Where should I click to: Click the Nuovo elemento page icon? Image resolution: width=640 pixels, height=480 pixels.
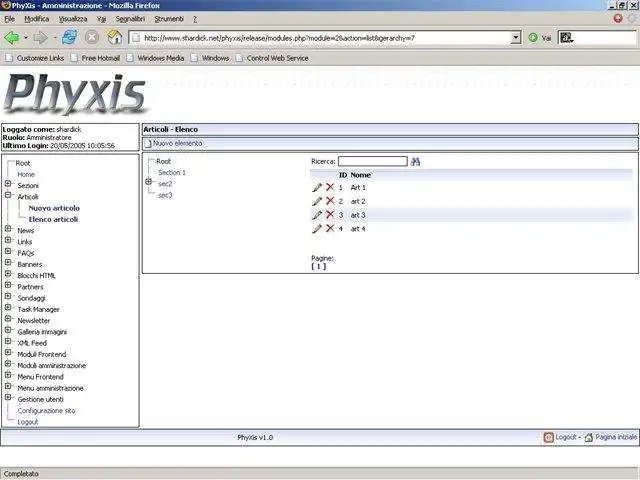coord(148,144)
